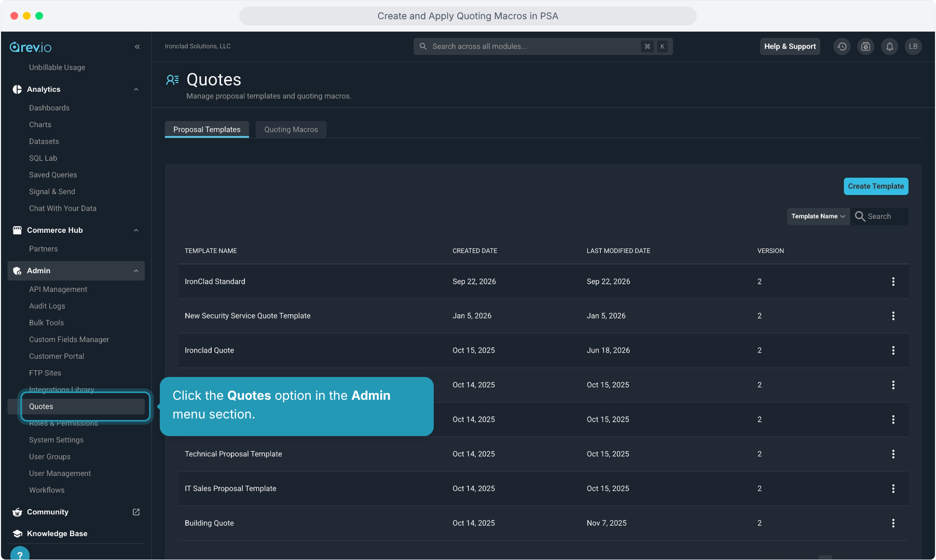
Task: Click the rev.io logo
Action: pyautogui.click(x=31, y=47)
